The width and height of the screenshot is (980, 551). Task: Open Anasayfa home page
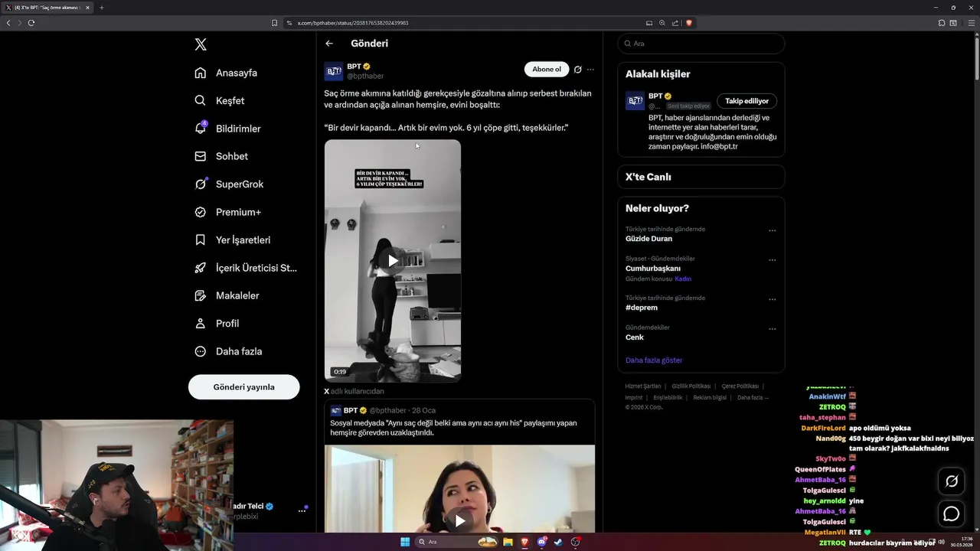coord(227,73)
